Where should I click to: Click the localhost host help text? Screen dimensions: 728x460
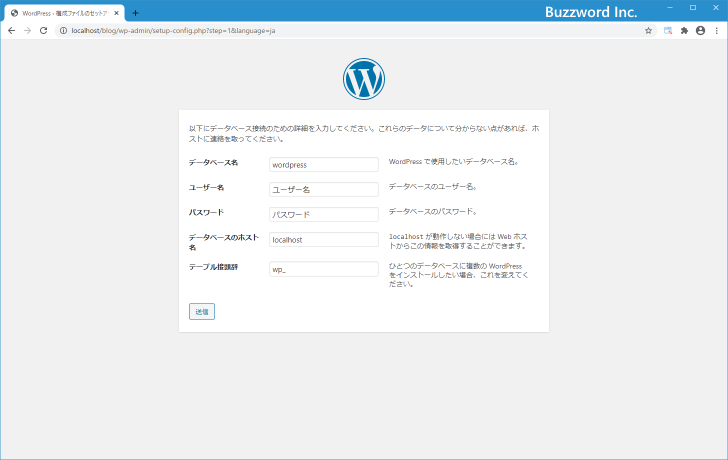[x=458, y=241]
